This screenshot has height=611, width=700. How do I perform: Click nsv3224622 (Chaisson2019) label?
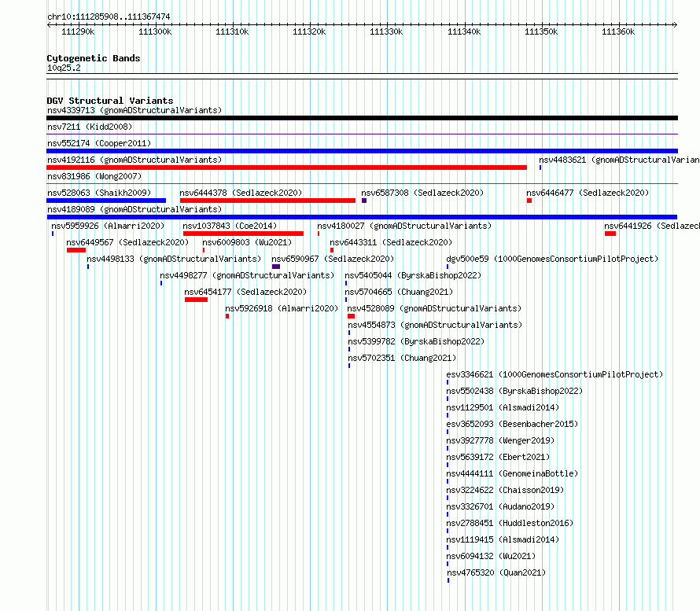(506, 490)
